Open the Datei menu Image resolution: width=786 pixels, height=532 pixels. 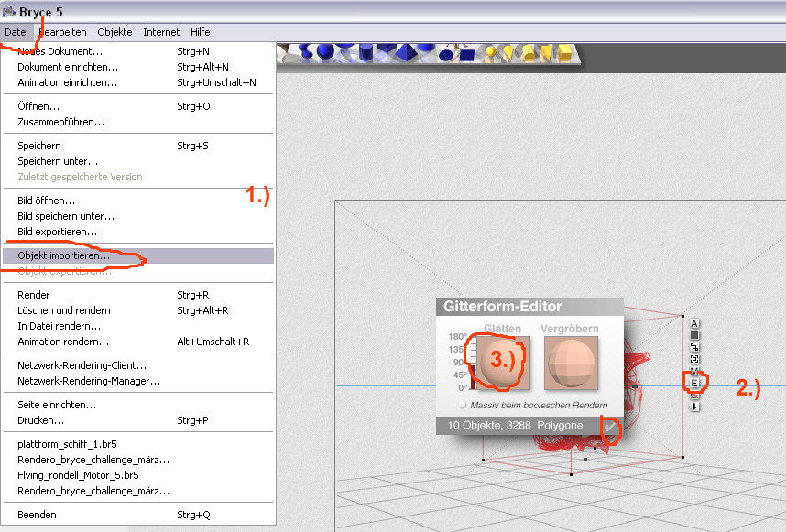[16, 32]
